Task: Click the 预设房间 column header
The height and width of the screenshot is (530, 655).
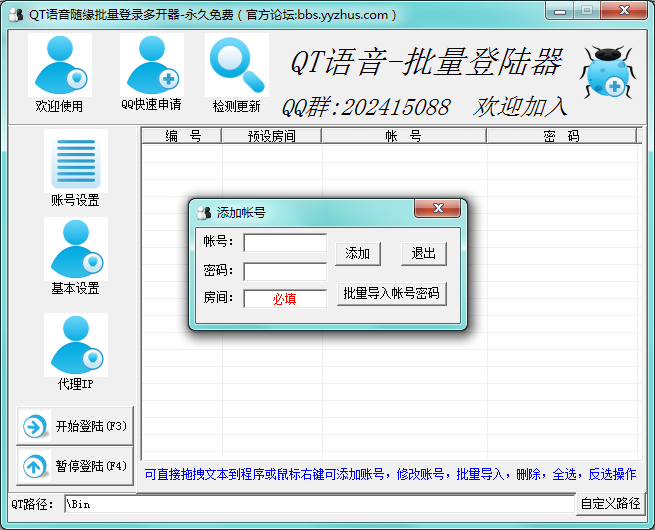Action: (x=272, y=137)
